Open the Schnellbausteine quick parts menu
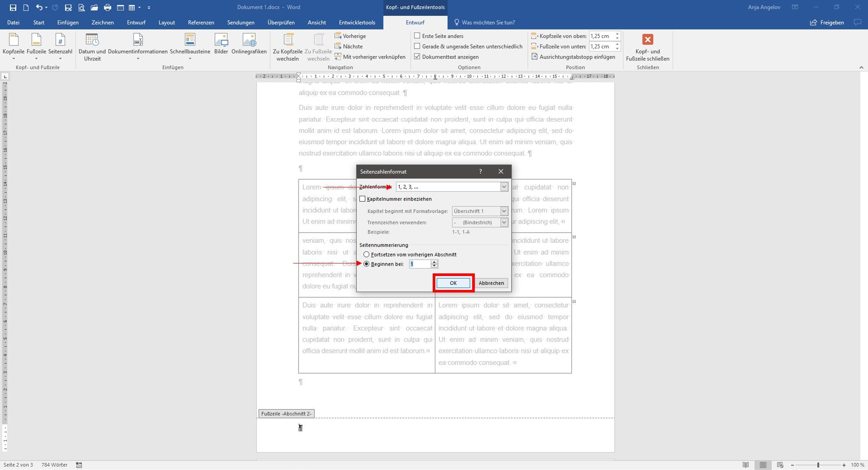The width and height of the screenshot is (868, 470). (190, 47)
